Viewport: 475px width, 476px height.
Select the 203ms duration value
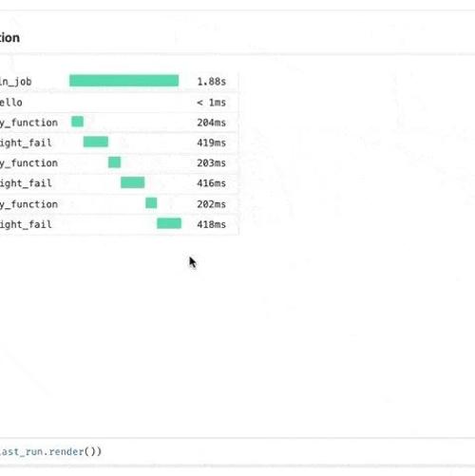(x=212, y=163)
